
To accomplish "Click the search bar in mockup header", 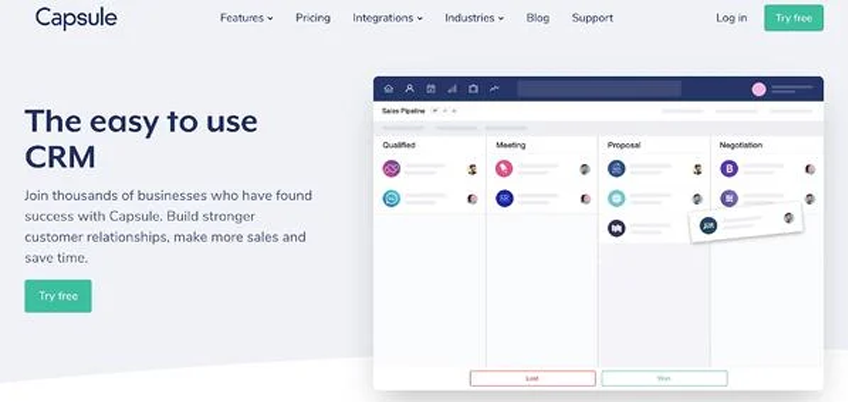I will tap(599, 89).
